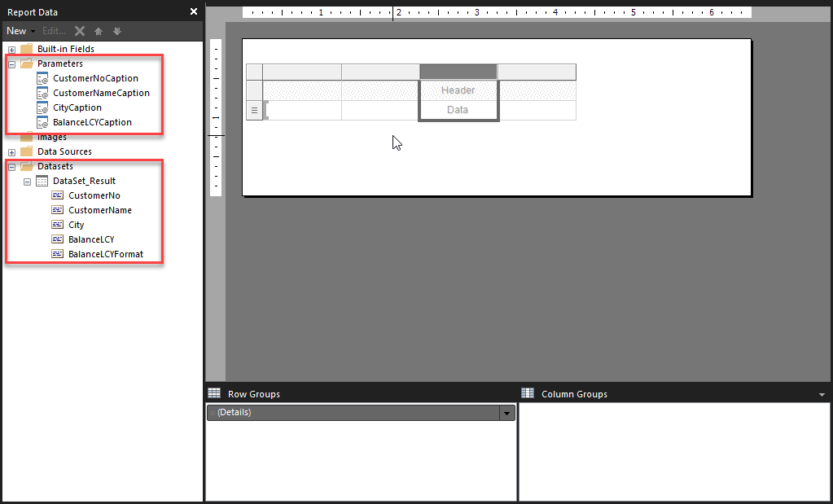Click the BalanceLCYFormat field icon
The width and height of the screenshot is (833, 504).
(x=57, y=253)
